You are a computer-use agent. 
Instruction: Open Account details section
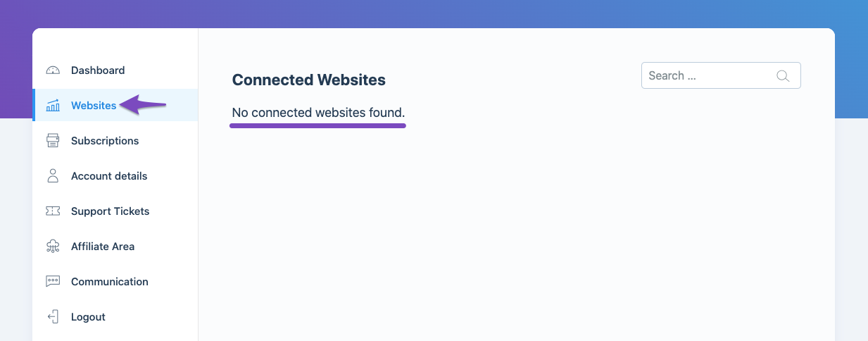click(109, 176)
